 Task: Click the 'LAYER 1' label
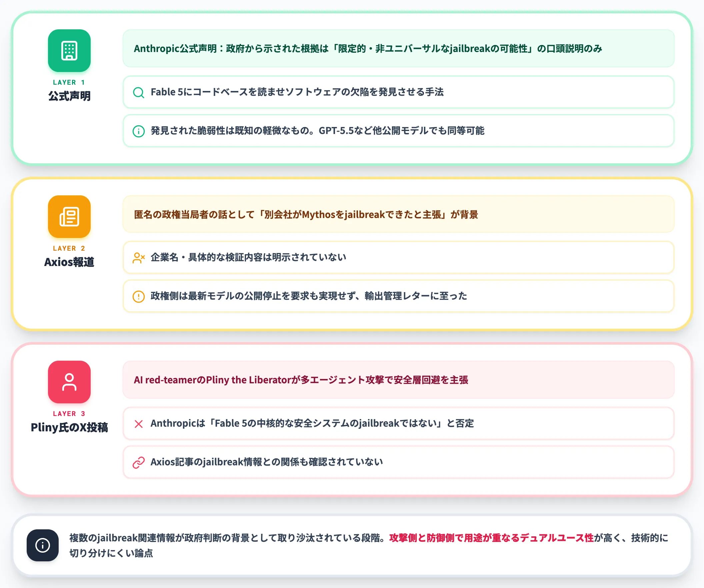pyautogui.click(x=69, y=82)
